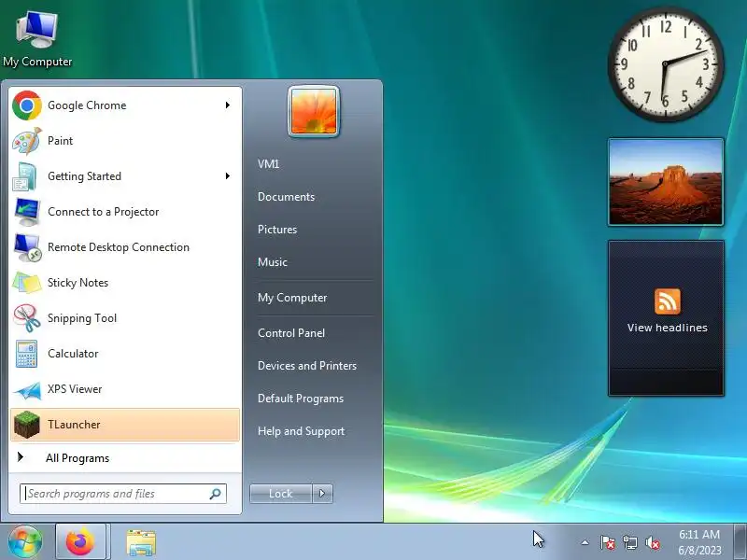Screen dimensions: 747x560
Task: Open Default Programs
Action: [300, 399]
